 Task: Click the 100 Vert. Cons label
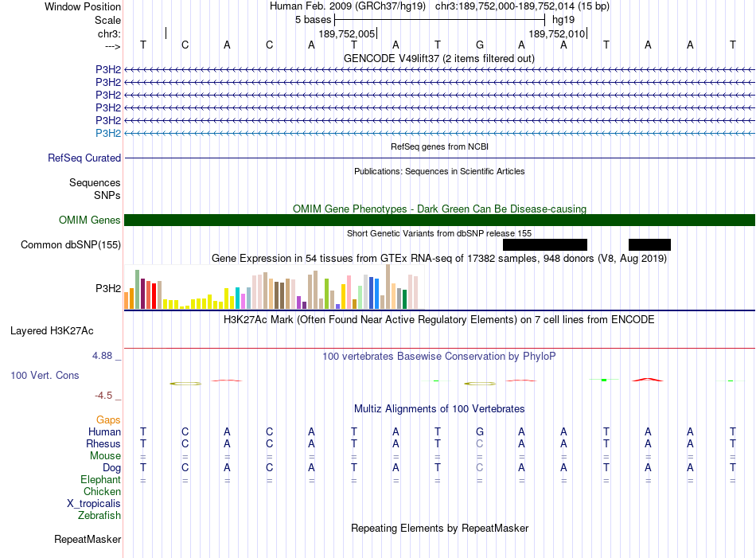(x=45, y=375)
